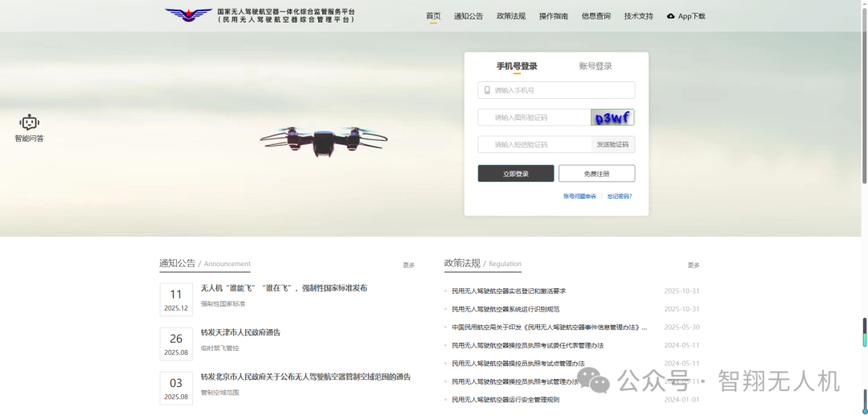
Task: Open 政策法规 in the top navigation
Action: click(x=511, y=16)
